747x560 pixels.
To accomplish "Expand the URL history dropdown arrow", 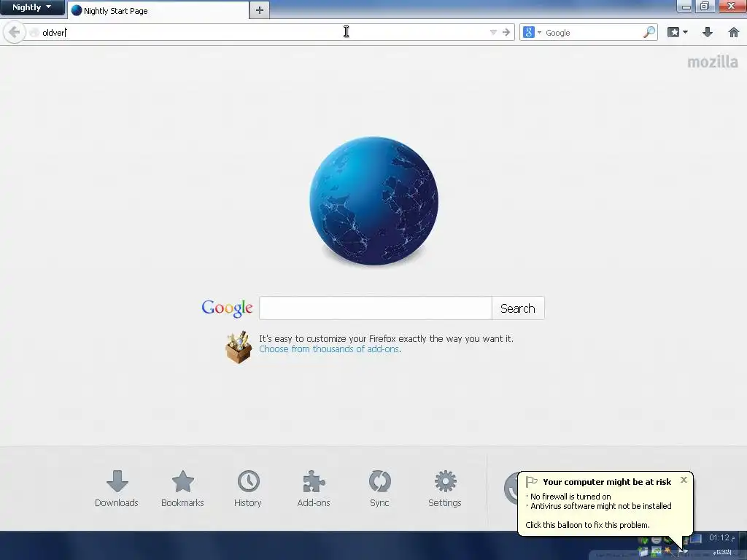I will (x=493, y=32).
